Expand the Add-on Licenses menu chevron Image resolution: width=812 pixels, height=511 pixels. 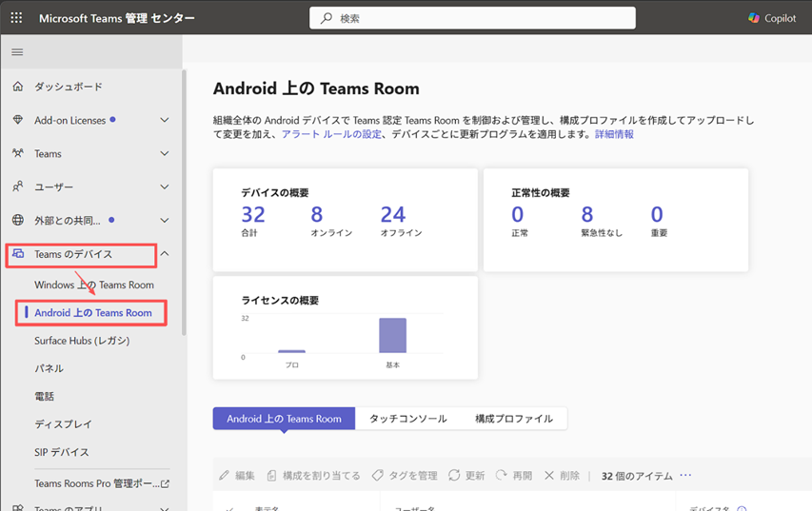(x=165, y=120)
